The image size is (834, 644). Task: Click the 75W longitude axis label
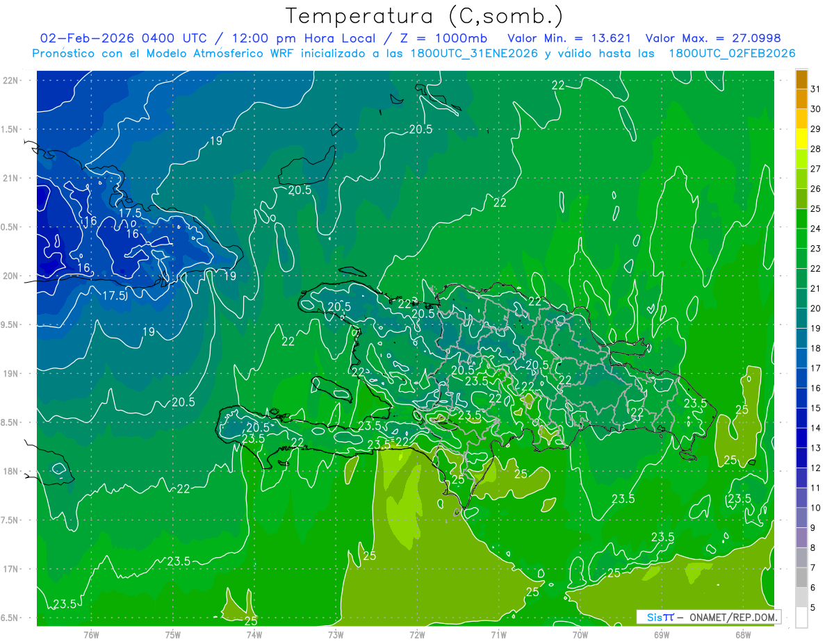point(173,634)
